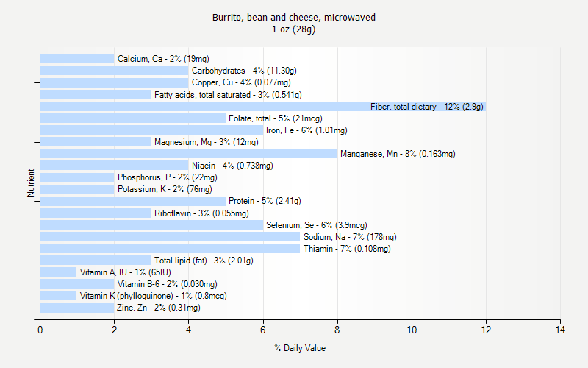Select the Zinc, Zn label

click(159, 308)
